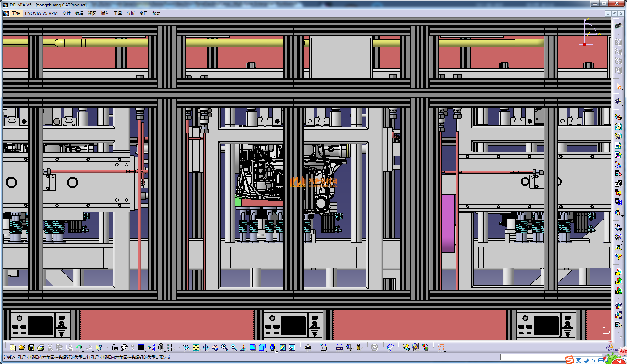Open the 开始 start menu
The height and width of the screenshot is (364, 627).
point(16,13)
